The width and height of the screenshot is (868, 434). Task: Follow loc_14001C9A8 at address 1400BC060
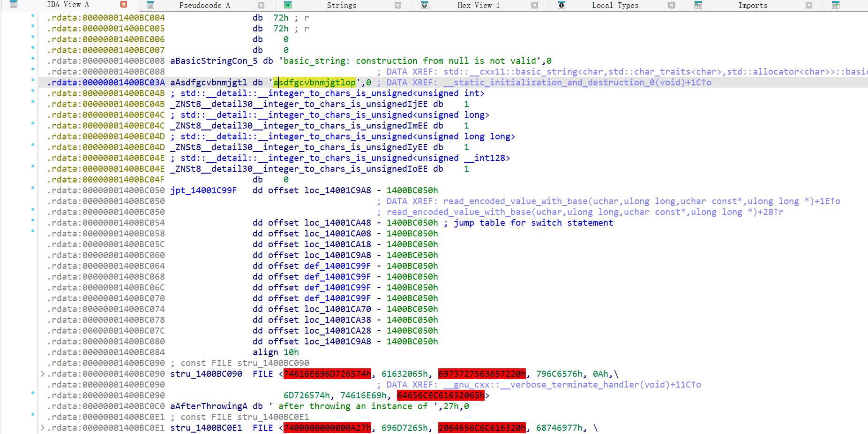pos(337,255)
